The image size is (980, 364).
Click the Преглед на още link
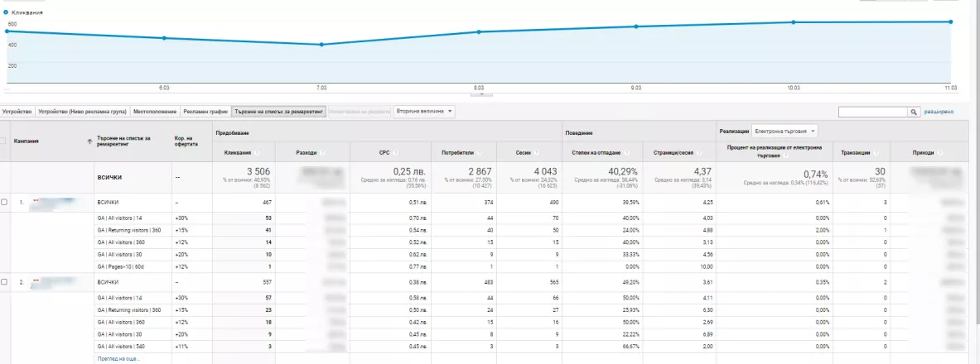(118, 358)
